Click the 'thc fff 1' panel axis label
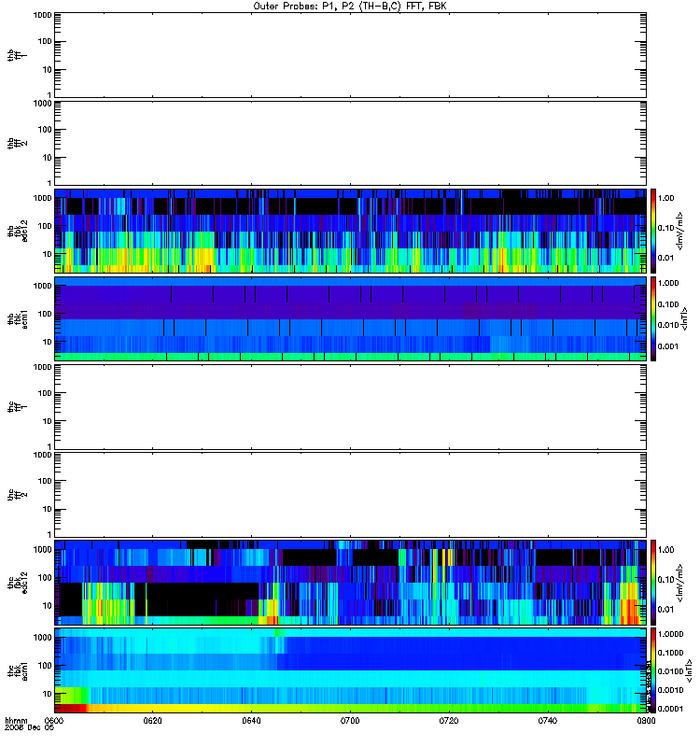Image resolution: width=700 pixels, height=747 pixels. 17,407
